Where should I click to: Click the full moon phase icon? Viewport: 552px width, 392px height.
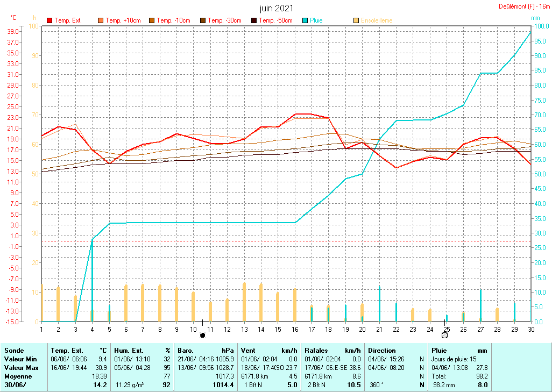tap(444, 335)
